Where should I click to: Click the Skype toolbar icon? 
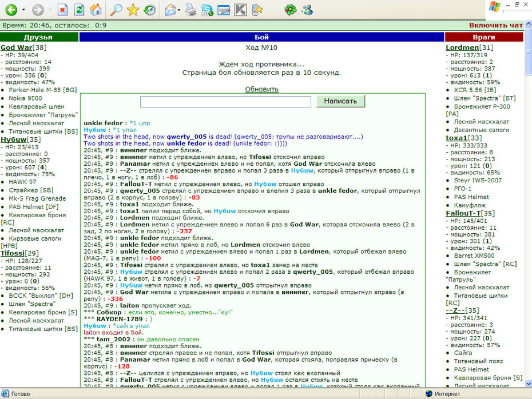pyautogui.click(x=207, y=10)
